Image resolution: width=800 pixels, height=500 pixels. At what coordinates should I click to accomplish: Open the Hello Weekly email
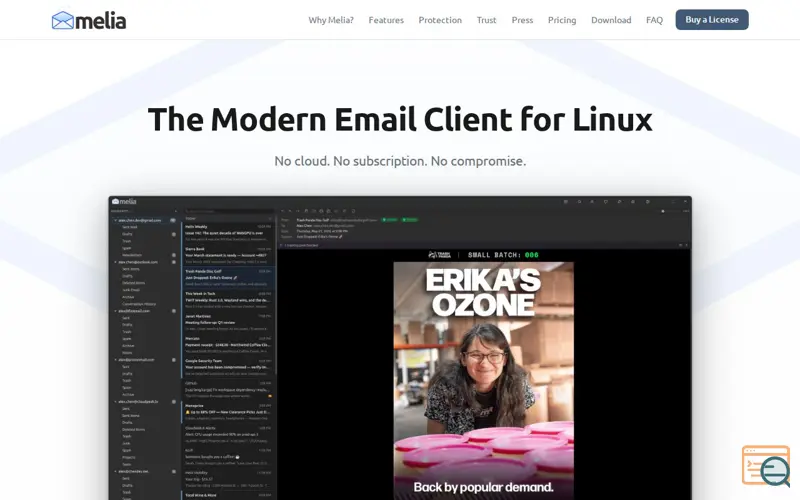[228, 233]
